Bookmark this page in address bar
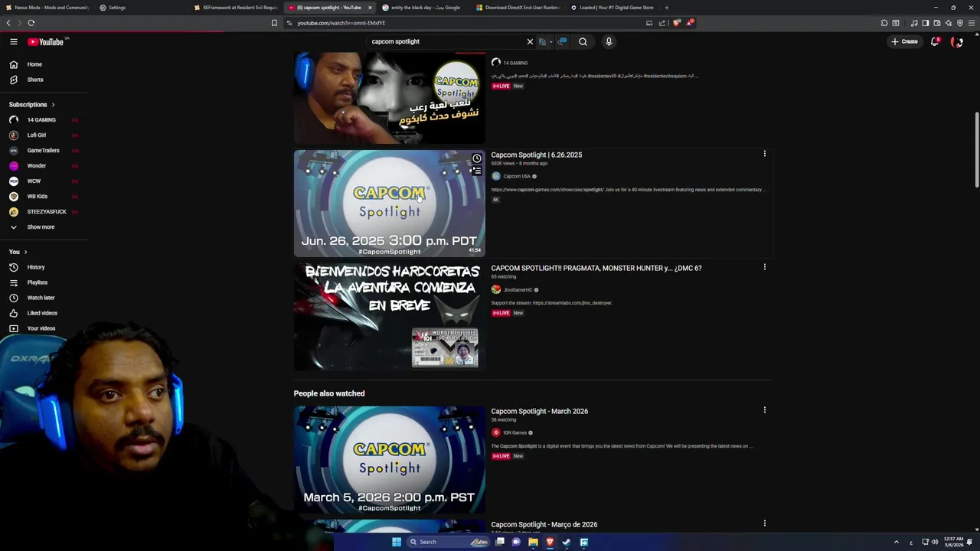The image size is (980, 551). coord(274,23)
